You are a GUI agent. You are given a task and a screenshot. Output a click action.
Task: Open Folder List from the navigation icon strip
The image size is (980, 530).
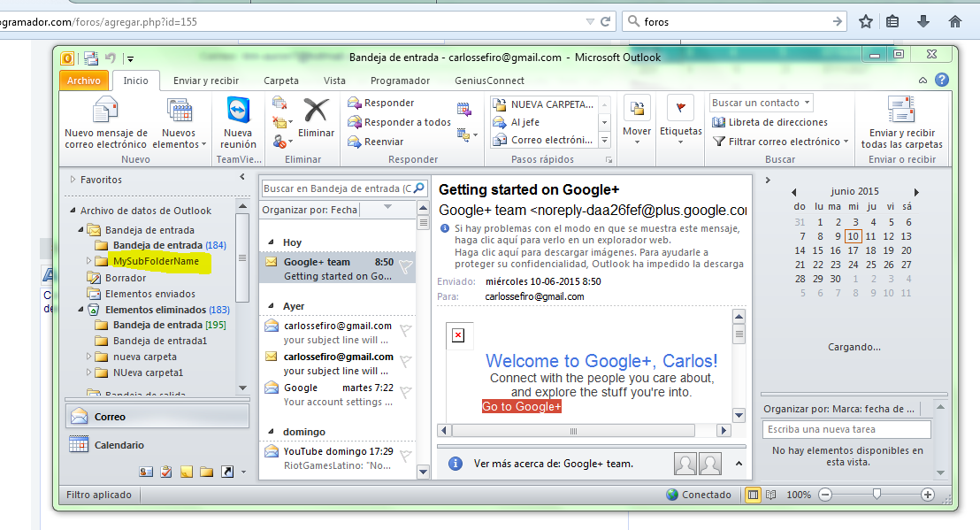coord(207,472)
